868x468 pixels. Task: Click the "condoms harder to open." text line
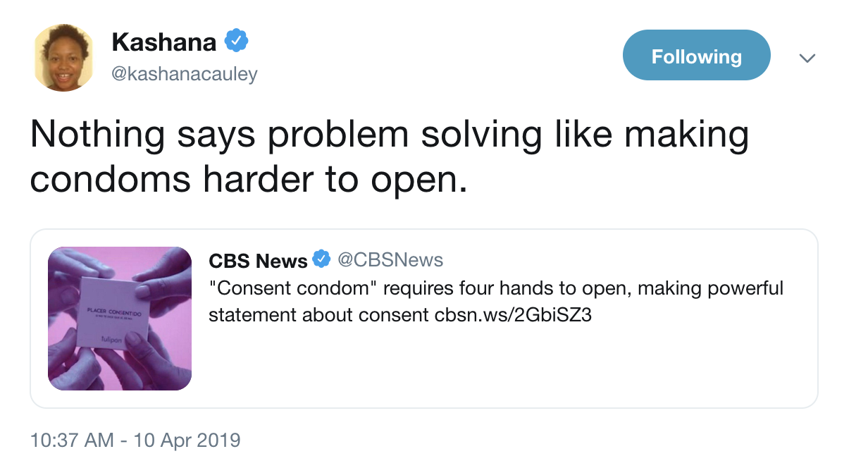(249, 180)
